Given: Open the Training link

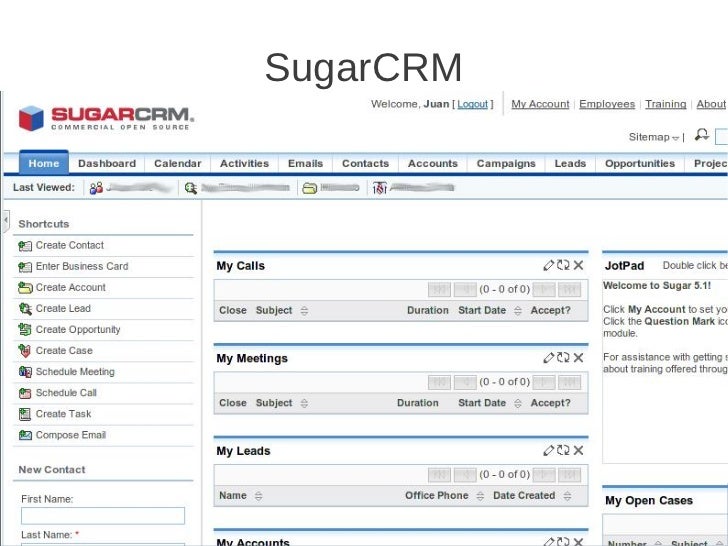Looking at the screenshot, I should 665,104.
